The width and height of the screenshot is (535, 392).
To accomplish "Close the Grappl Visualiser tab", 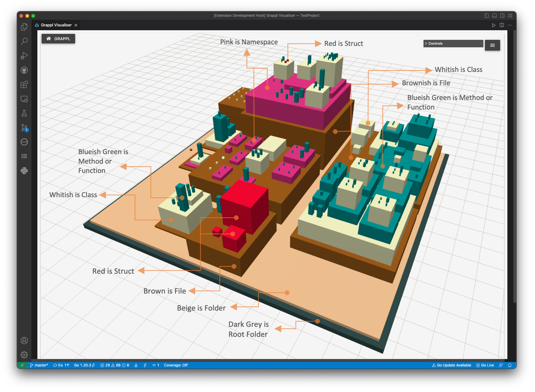I will tap(76, 25).
